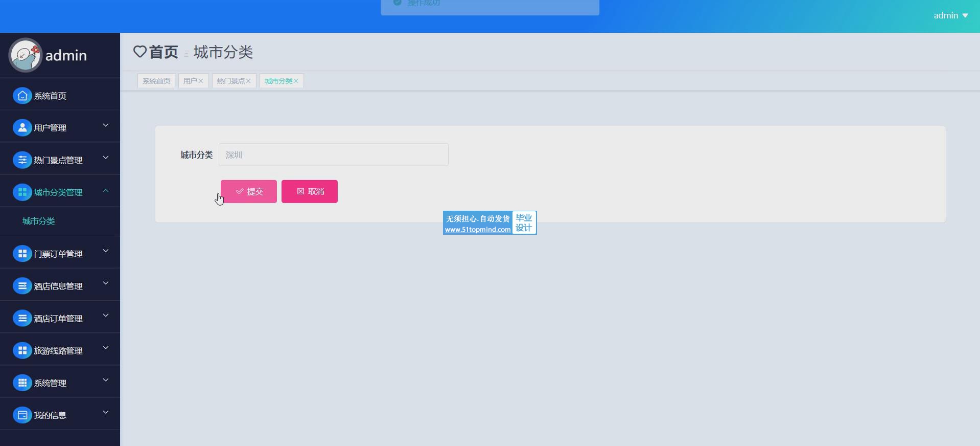Submit the form with 提交 button

(249, 191)
